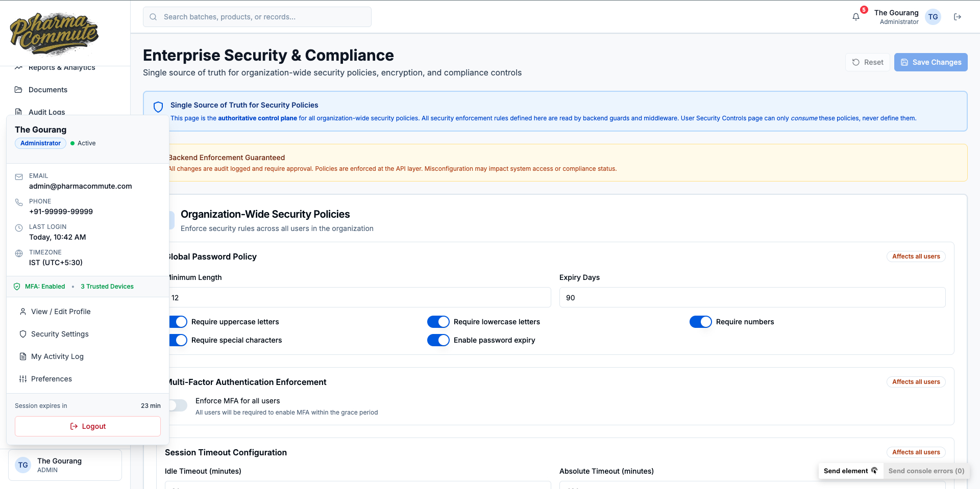The image size is (980, 489).
Task: Toggle Require uppercase letters
Action: click(178, 322)
